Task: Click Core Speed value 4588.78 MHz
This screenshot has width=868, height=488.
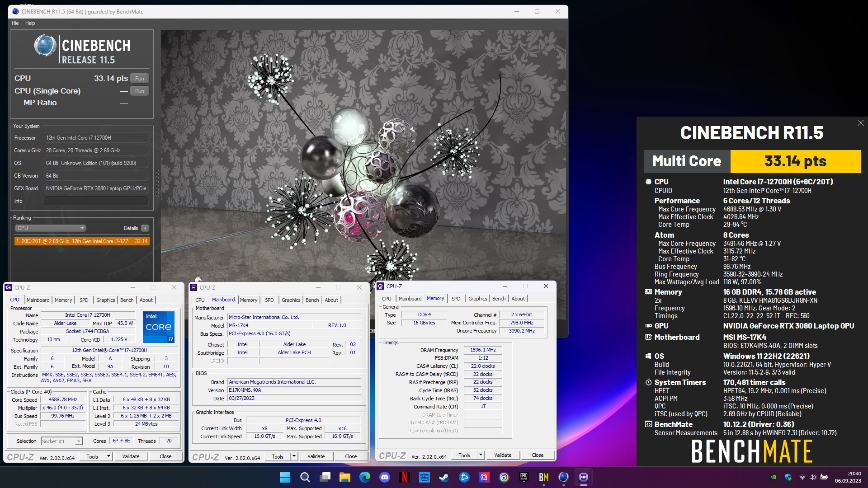Action: [63, 400]
